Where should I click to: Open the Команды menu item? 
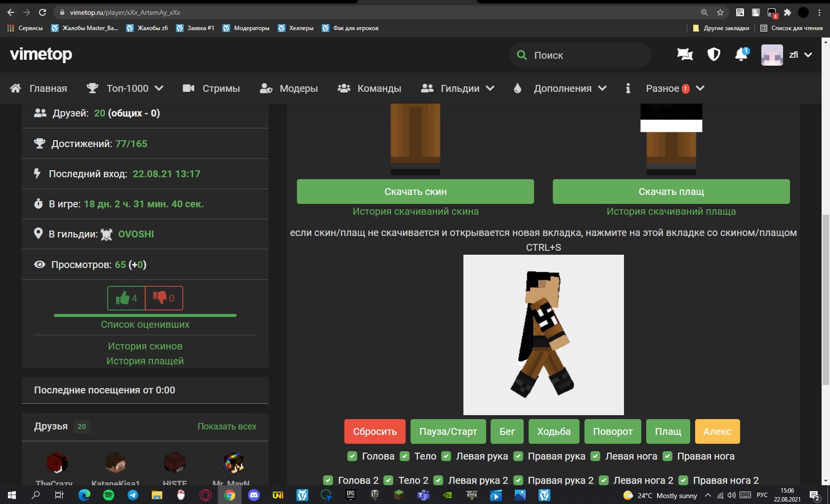(370, 88)
